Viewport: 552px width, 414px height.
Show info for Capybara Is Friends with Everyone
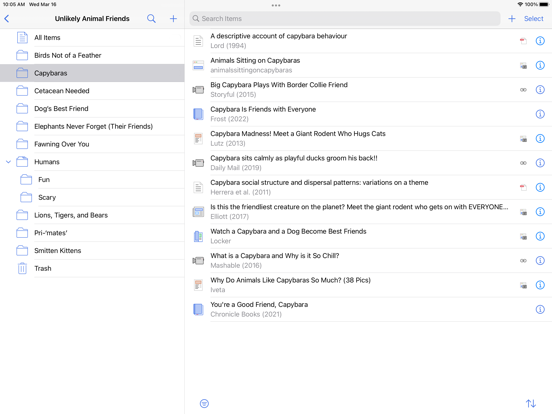pyautogui.click(x=540, y=114)
